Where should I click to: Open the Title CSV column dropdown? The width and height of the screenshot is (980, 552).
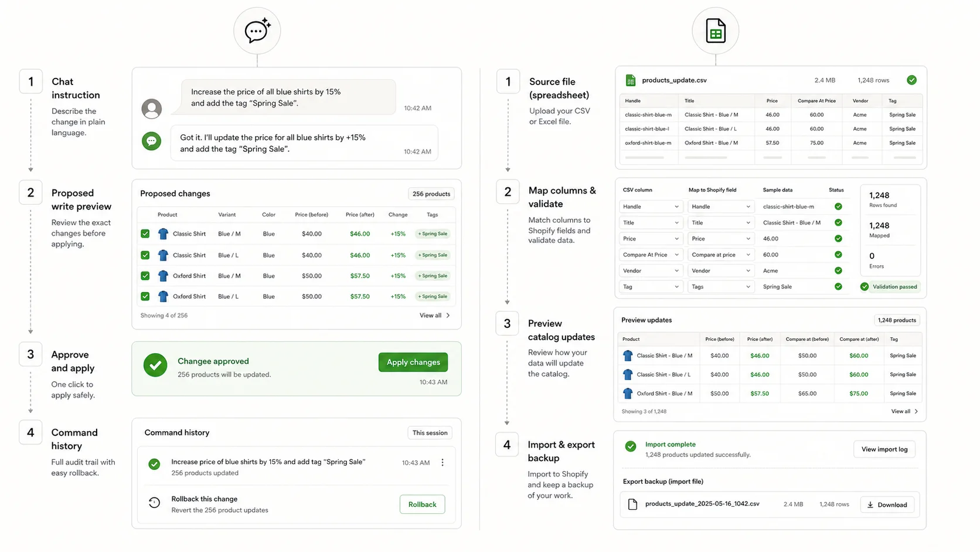[651, 223]
